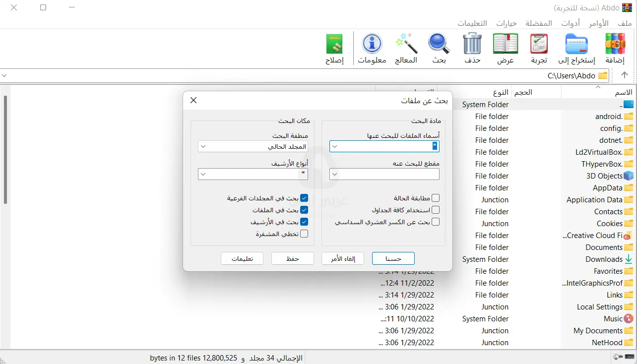Select the Add (إضافة) archive tool

tap(615, 47)
